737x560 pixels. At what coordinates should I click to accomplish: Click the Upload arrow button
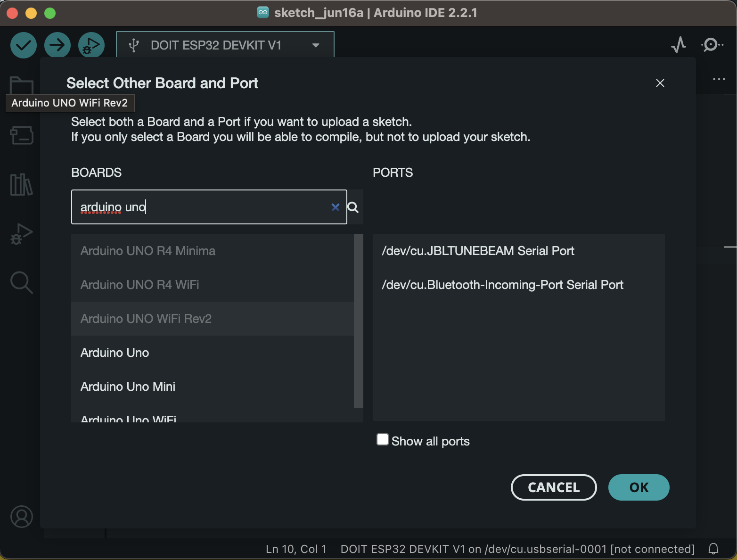(57, 45)
